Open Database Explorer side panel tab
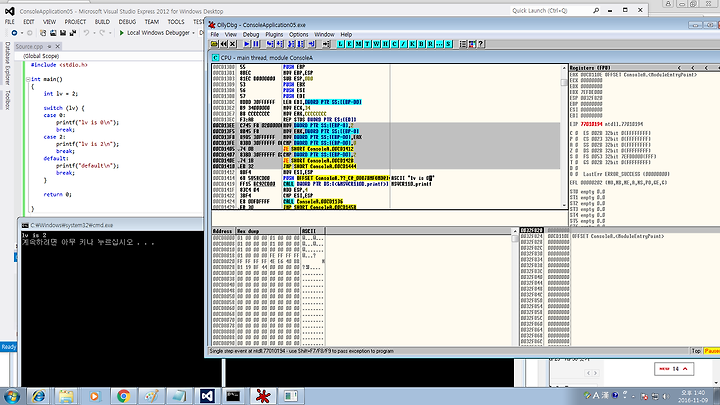The width and height of the screenshot is (720, 405). pyautogui.click(x=7, y=63)
